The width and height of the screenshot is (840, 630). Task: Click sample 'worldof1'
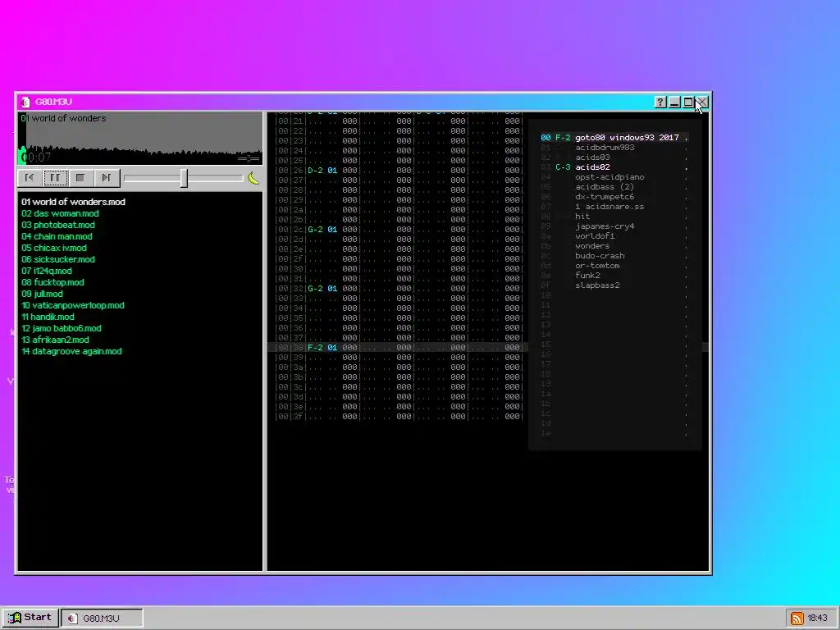[595, 236]
